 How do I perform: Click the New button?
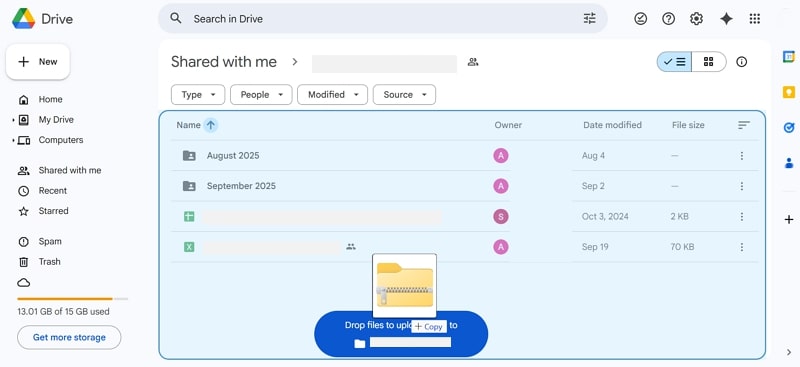tap(38, 62)
